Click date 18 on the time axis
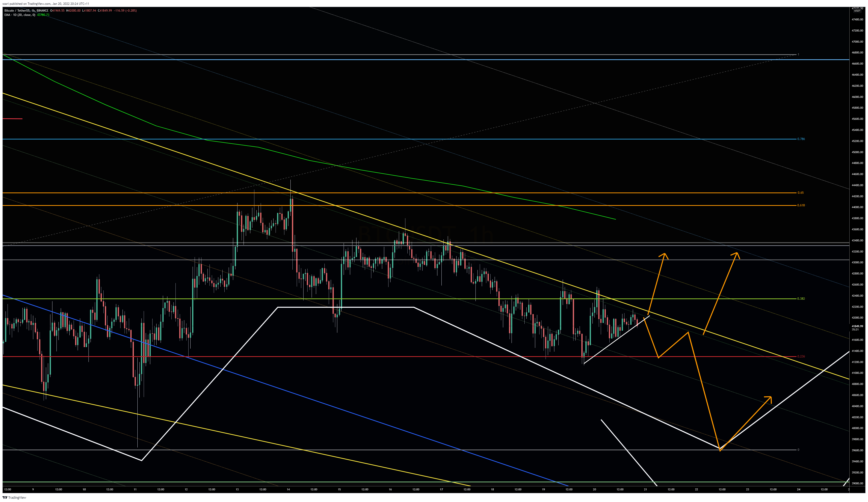Image resolution: width=868 pixels, height=502 pixels. [493, 489]
